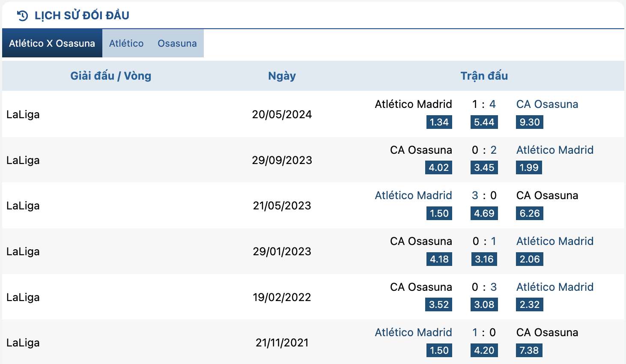
Task: Click LaLiga in the 21/05/2023 row
Action: 23,206
